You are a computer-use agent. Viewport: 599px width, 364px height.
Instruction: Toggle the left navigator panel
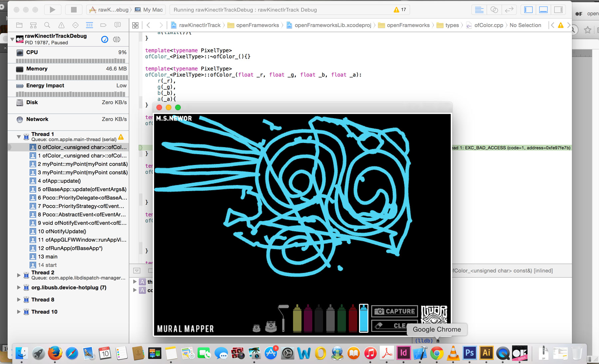[x=528, y=10]
